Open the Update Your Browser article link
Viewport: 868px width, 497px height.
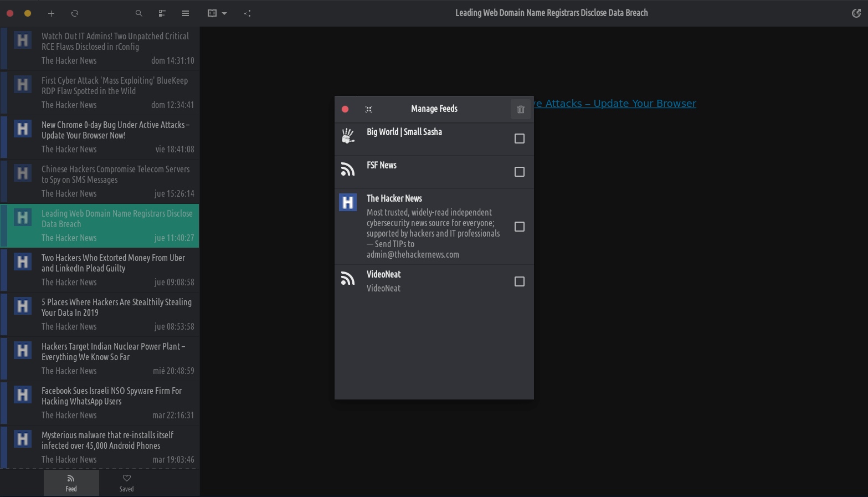[x=615, y=104]
